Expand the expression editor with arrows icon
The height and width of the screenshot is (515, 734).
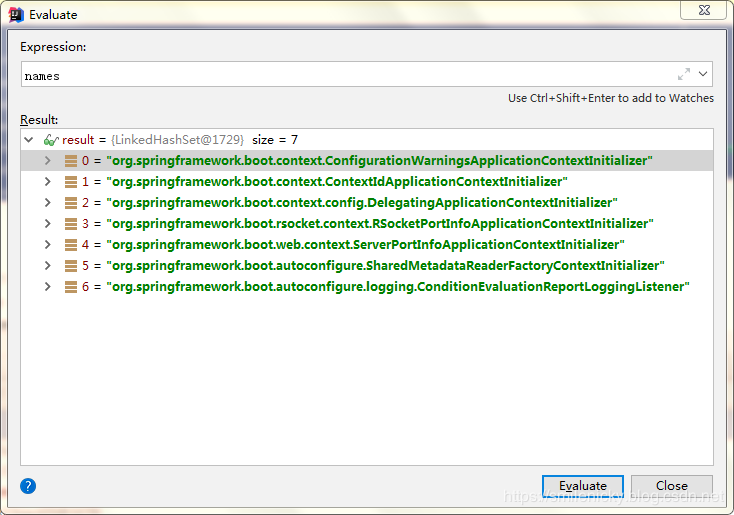pos(683,74)
